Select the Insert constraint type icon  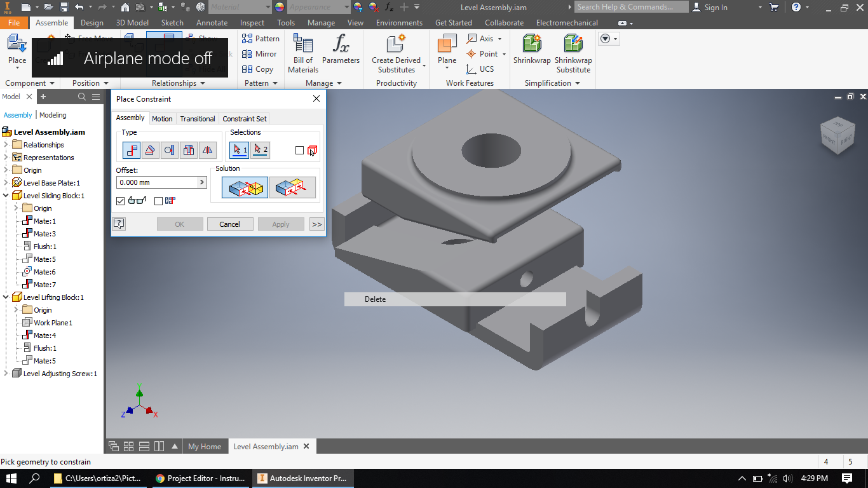tap(189, 150)
